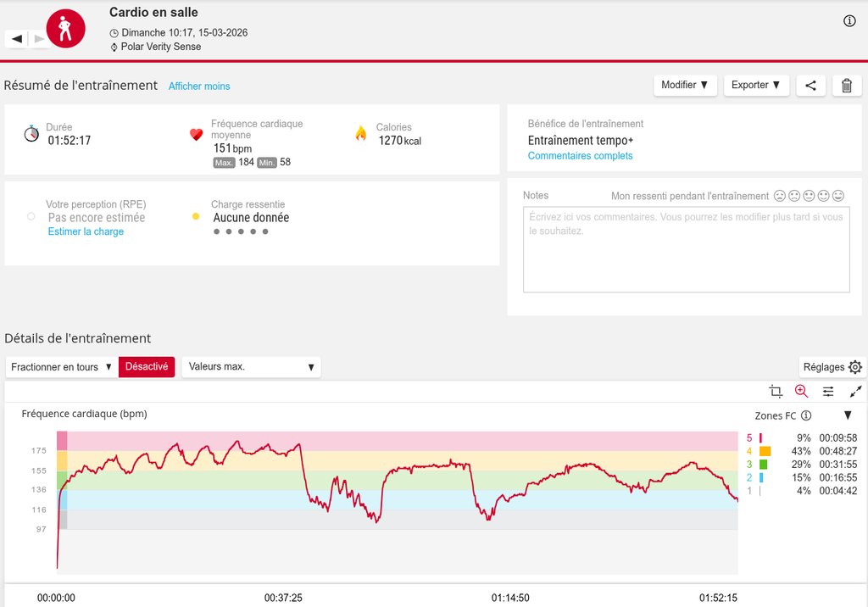Screen dimensions: 868x607
Task: Zoom into graph with magnifier icon
Action: pos(801,391)
